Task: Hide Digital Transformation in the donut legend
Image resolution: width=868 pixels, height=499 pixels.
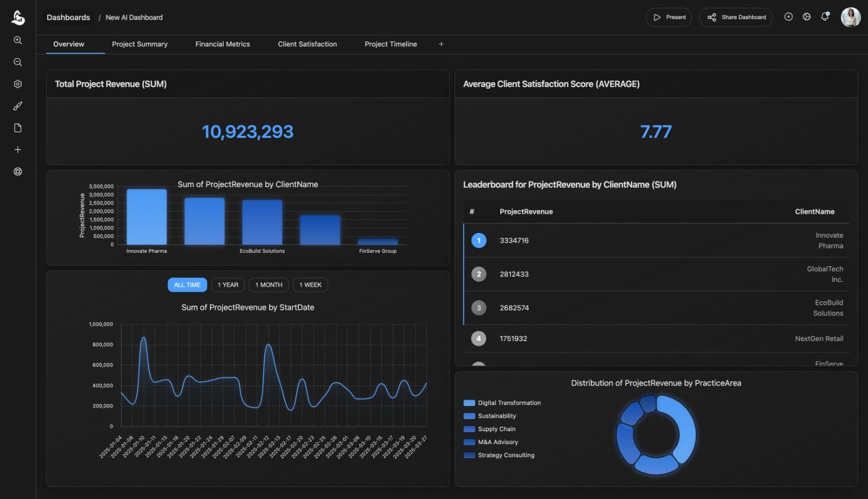Action: (502, 403)
